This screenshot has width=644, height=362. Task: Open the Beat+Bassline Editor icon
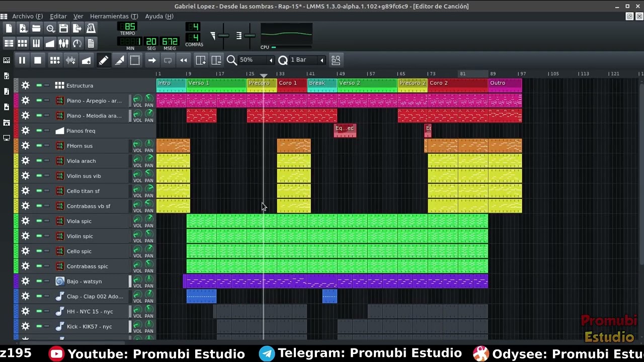click(23, 43)
